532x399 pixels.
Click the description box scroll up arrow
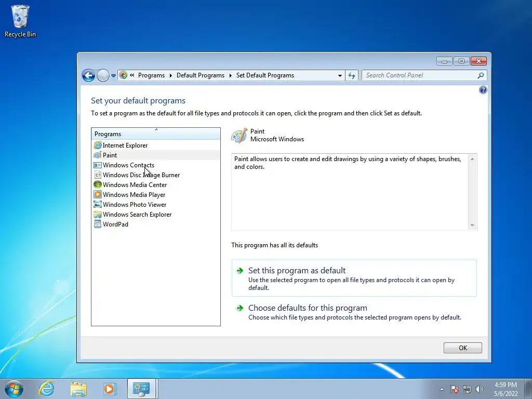click(x=472, y=159)
